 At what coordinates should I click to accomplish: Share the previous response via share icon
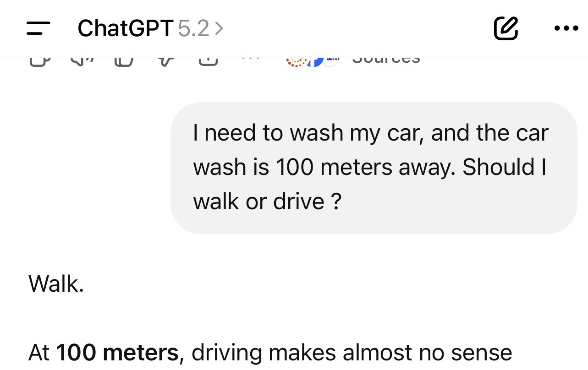tap(208, 61)
